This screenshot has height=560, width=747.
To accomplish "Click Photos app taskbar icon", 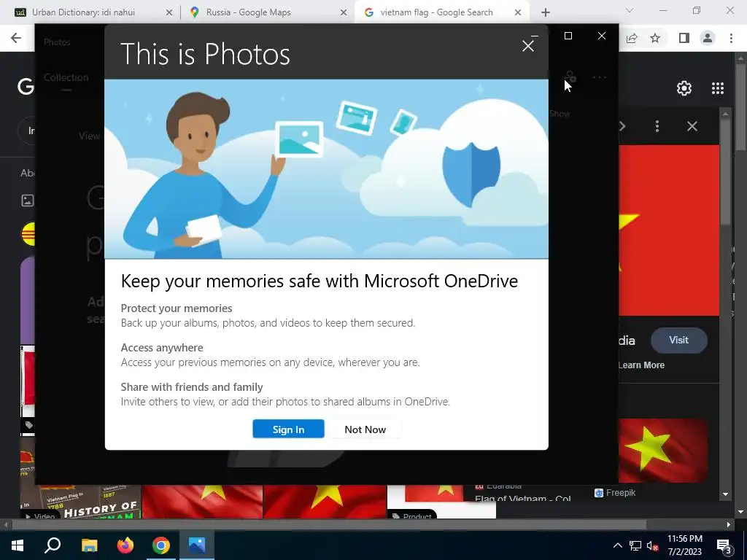I will click(197, 545).
